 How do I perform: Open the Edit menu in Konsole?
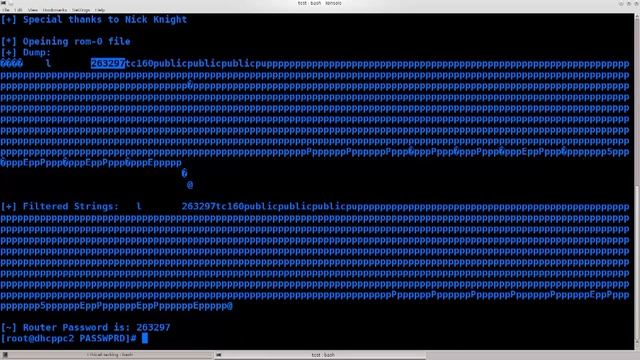pyautogui.click(x=19, y=10)
